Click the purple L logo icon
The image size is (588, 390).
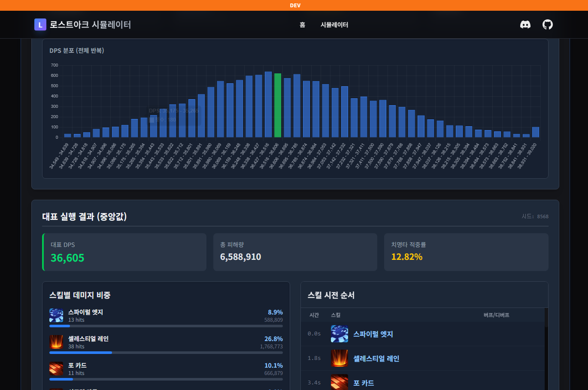click(x=40, y=24)
